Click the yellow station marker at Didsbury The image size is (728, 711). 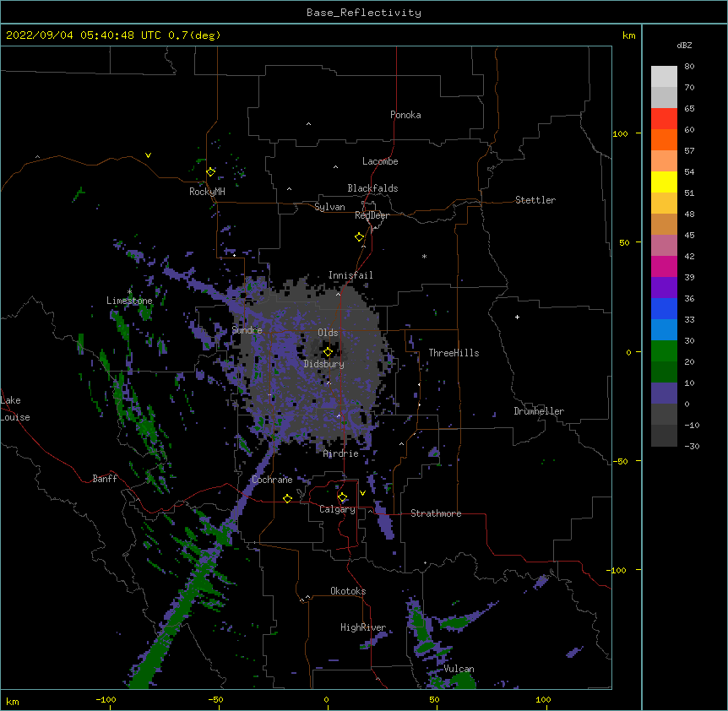328,352
